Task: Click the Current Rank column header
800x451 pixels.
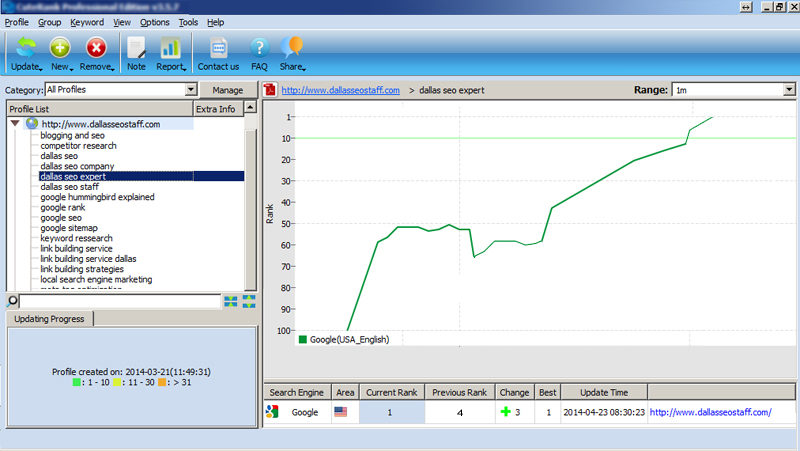Action: 391,392
